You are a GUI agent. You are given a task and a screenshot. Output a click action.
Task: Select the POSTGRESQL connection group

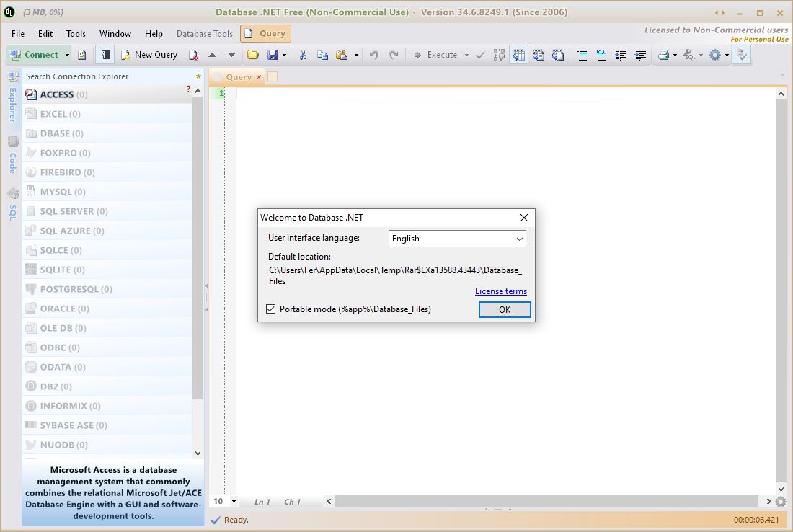107,289
